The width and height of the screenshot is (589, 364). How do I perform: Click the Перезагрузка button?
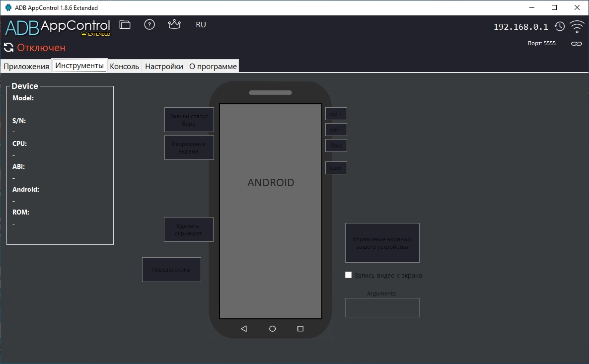pyautogui.click(x=171, y=270)
